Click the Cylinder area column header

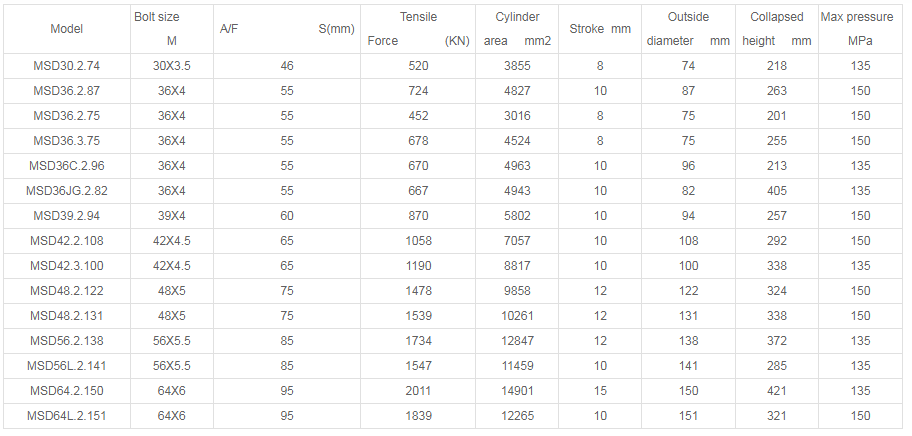(517, 29)
